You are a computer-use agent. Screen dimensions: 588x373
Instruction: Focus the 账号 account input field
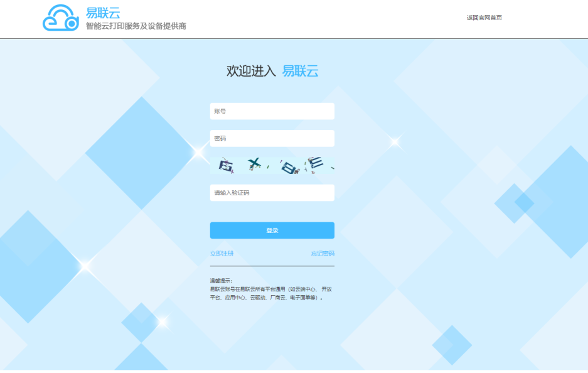coord(272,111)
